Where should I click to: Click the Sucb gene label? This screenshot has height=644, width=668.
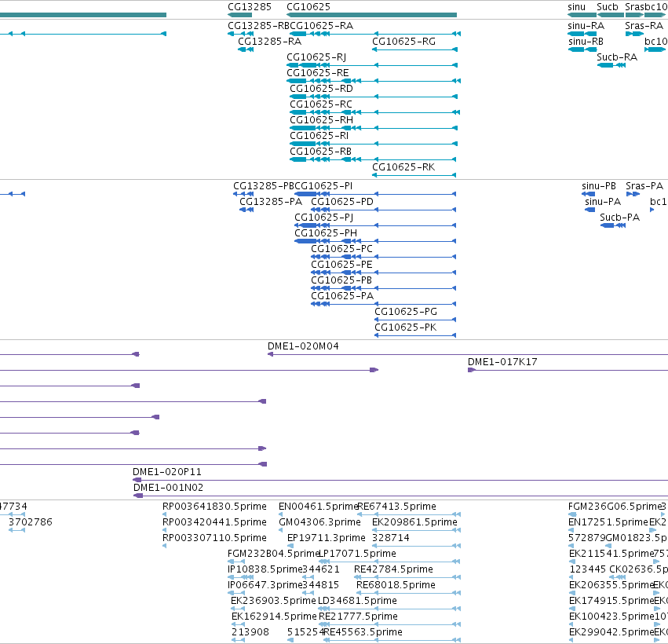[x=607, y=7]
